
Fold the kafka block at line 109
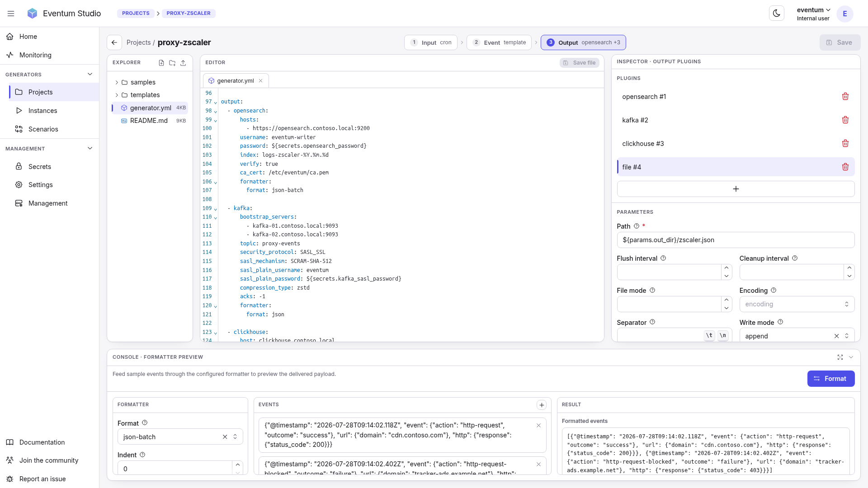click(x=216, y=209)
